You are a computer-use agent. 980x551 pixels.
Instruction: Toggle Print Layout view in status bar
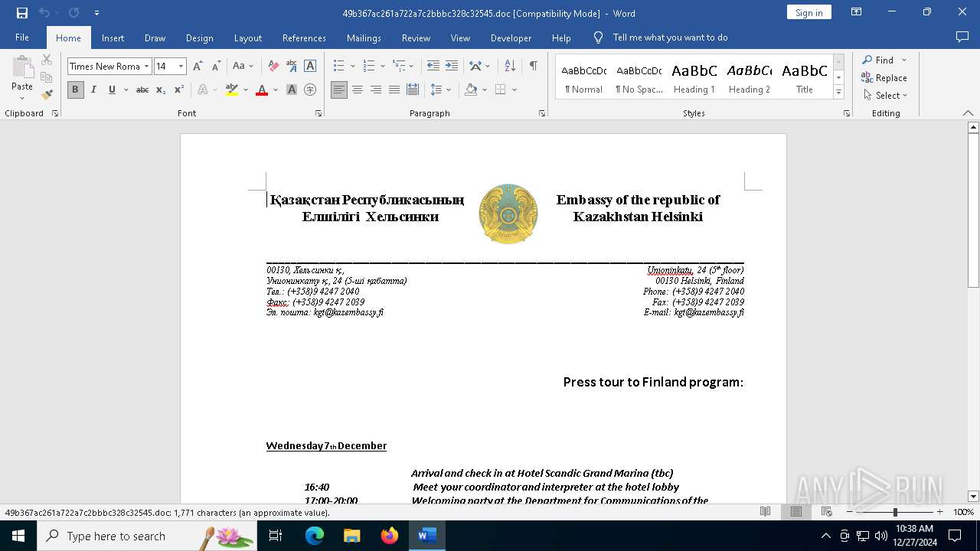tap(795, 512)
